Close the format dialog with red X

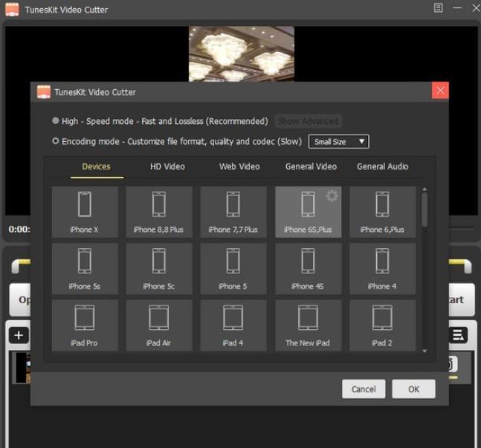tap(440, 91)
